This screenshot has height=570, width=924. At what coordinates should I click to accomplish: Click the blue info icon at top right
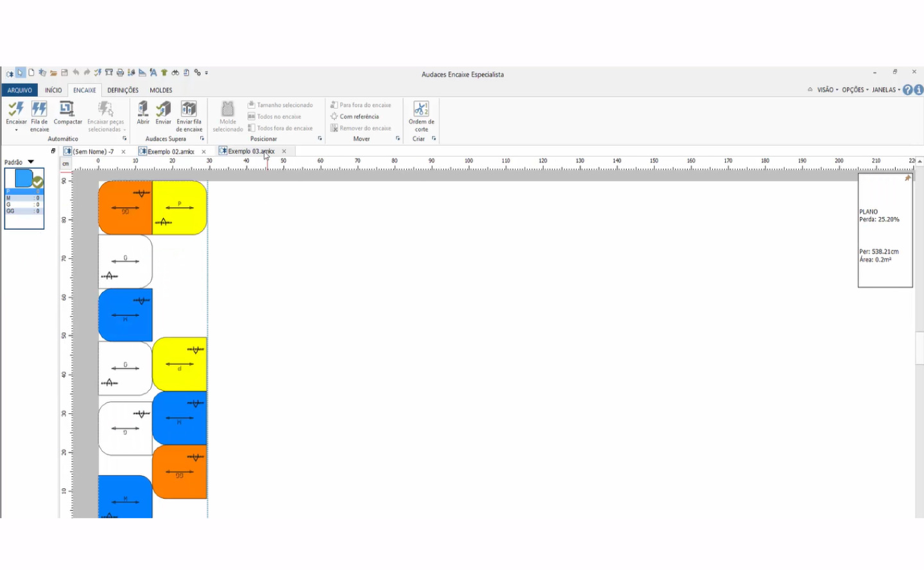[919, 90]
